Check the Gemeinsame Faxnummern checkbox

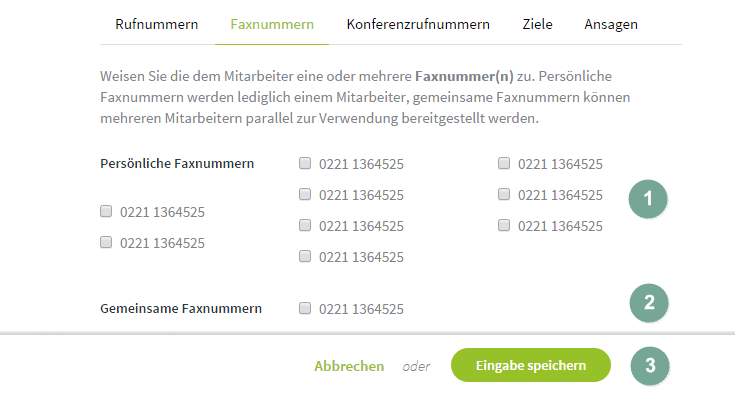pos(305,308)
